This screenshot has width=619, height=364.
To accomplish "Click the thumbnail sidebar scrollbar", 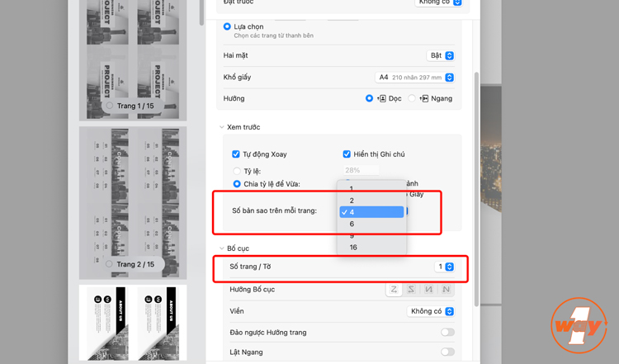I will (x=201, y=12).
